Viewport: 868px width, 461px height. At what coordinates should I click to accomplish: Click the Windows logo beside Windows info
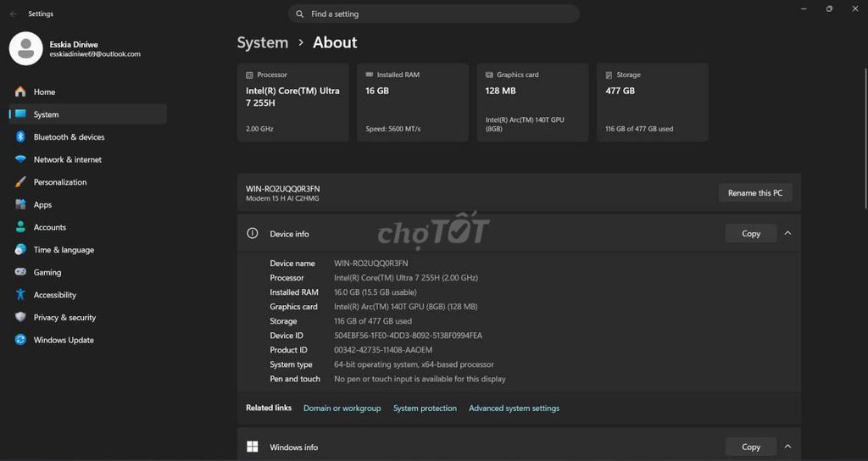coord(252,447)
